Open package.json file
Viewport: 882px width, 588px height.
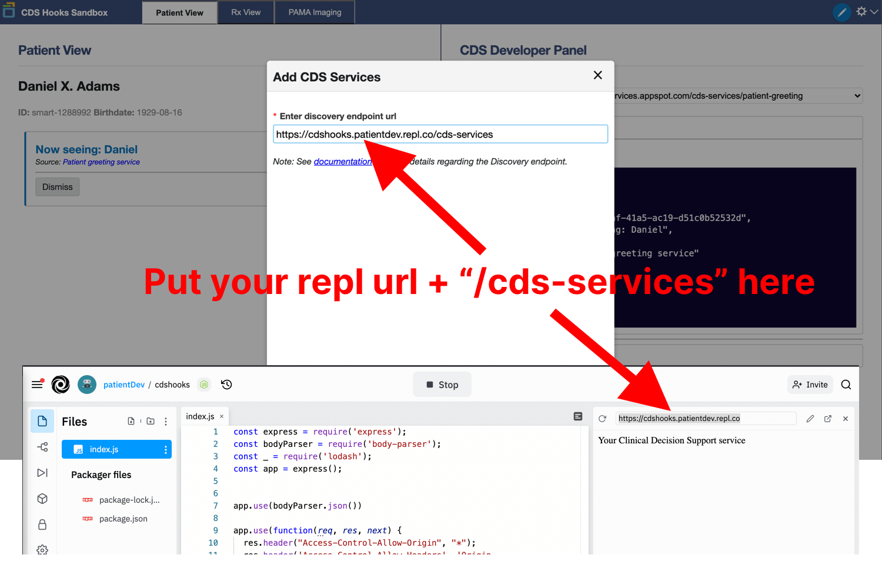[x=123, y=519]
